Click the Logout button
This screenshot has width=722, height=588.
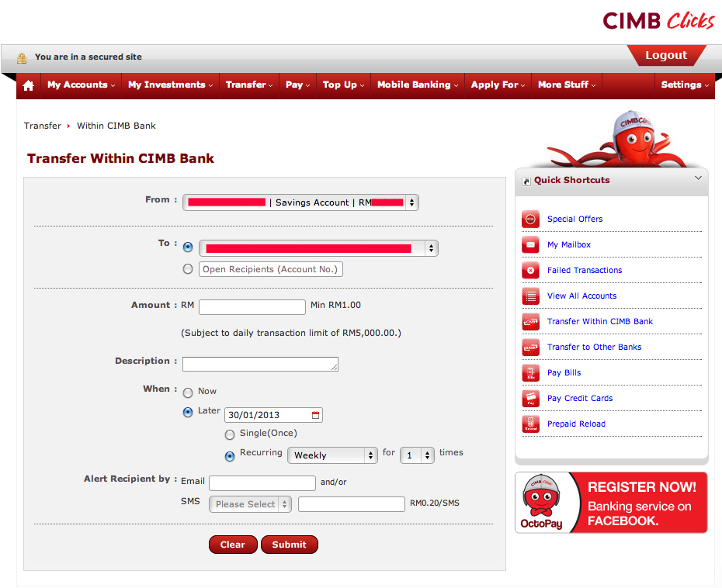pyautogui.click(x=666, y=56)
